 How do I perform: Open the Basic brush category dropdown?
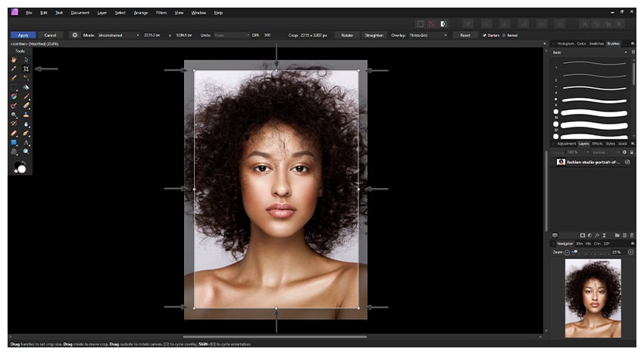(589, 52)
